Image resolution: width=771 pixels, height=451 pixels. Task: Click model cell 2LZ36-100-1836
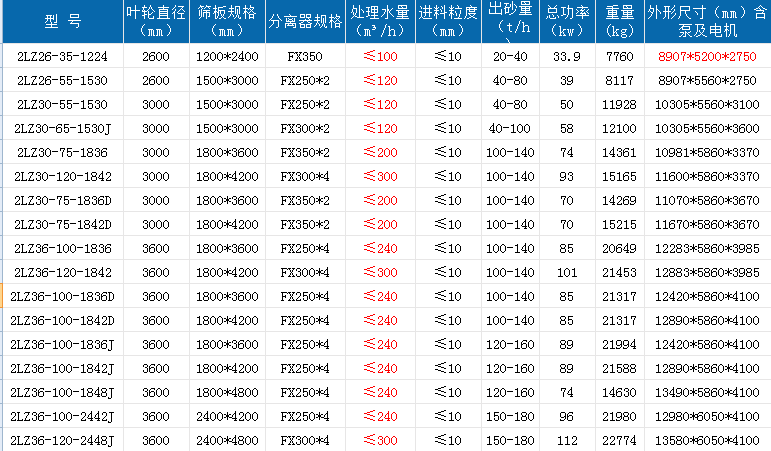(63, 248)
